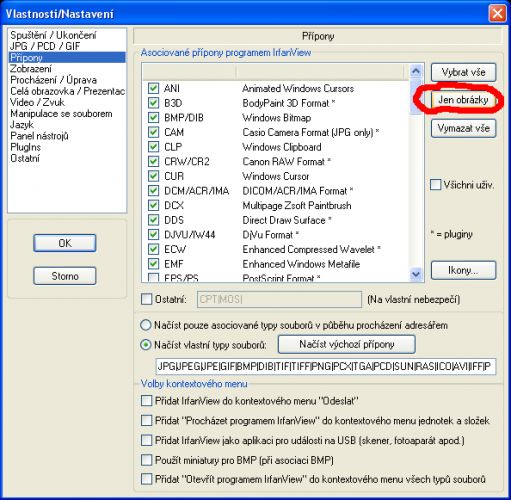Select 'Windows Clipboard' row text

tap(282, 147)
